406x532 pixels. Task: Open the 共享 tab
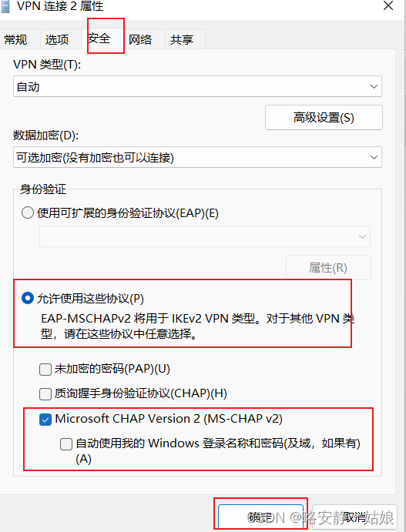click(182, 39)
